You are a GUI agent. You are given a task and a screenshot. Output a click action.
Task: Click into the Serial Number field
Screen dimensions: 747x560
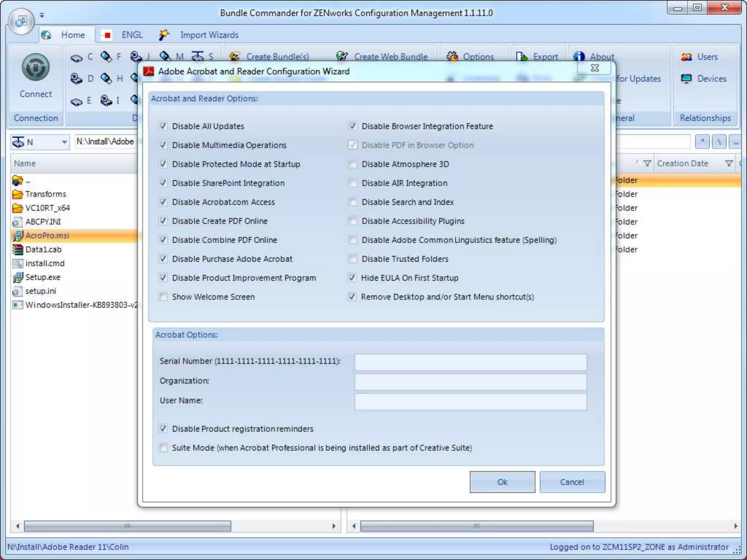pyautogui.click(x=471, y=362)
